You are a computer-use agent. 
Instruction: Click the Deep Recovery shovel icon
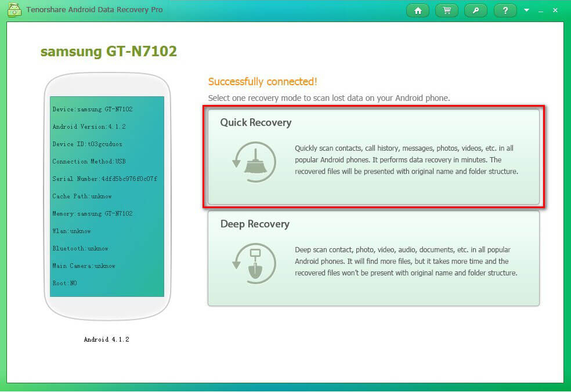[x=254, y=263]
